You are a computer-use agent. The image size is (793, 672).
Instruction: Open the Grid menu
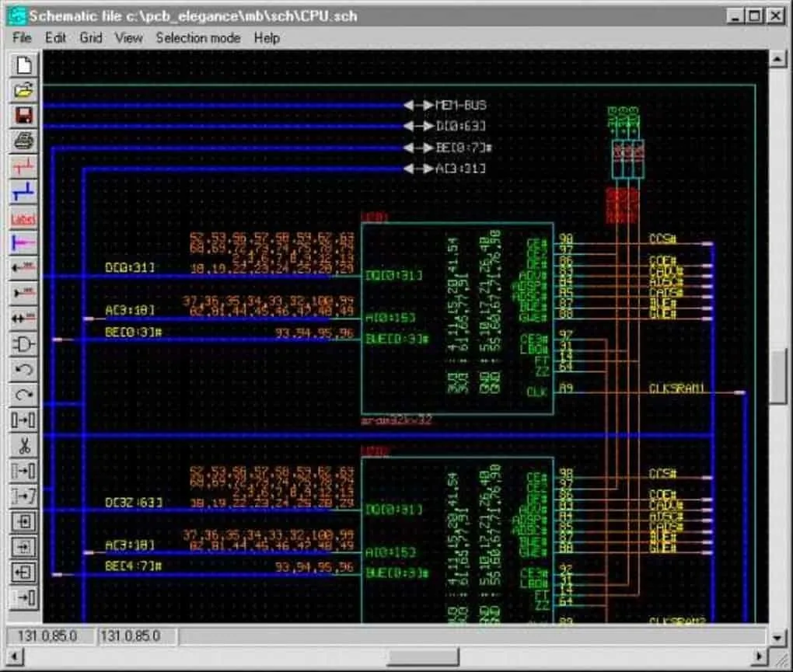click(91, 37)
